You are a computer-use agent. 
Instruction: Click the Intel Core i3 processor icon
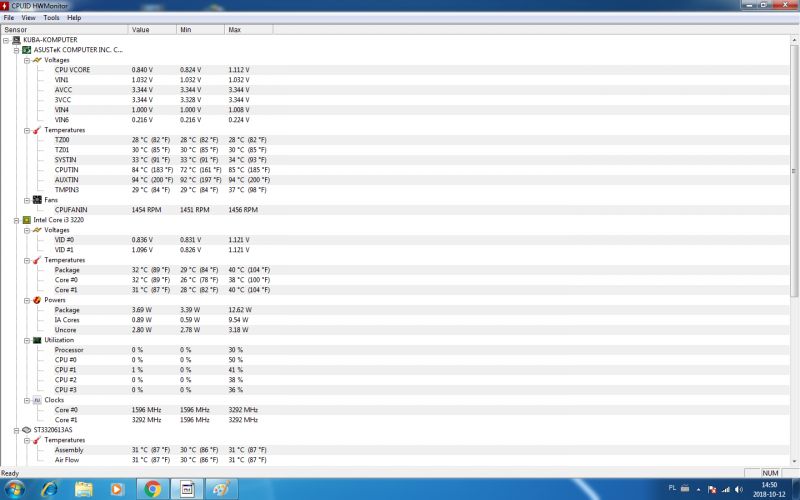click(x=27, y=220)
